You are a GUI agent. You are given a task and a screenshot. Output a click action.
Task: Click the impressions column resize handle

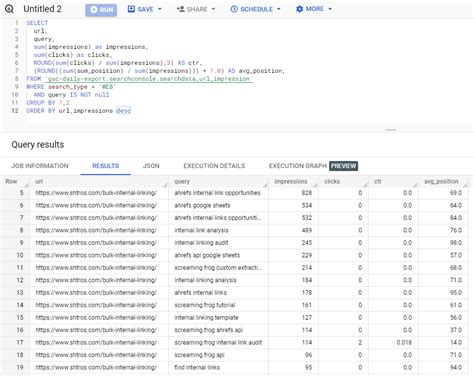pyautogui.click(x=315, y=185)
